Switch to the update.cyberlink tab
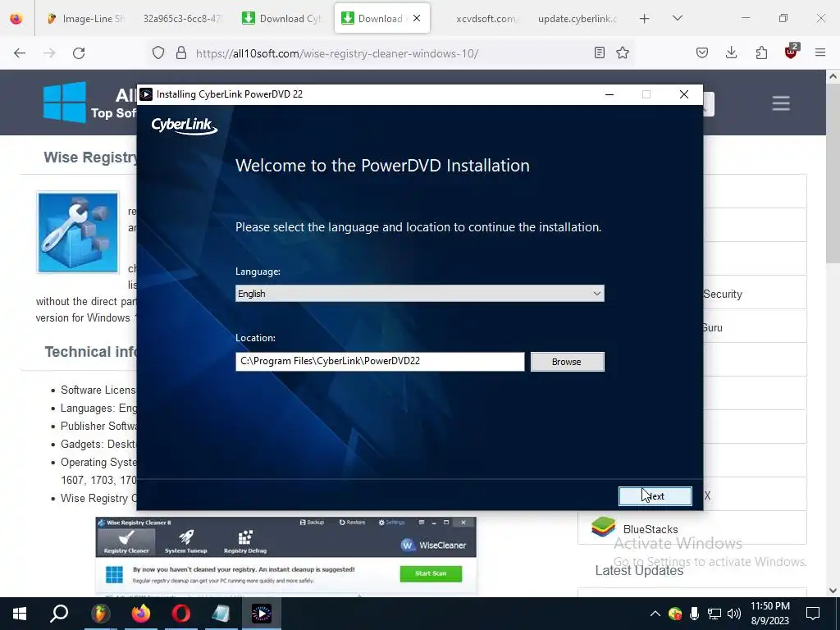Screen dimensions: 840x630 (577, 19)
